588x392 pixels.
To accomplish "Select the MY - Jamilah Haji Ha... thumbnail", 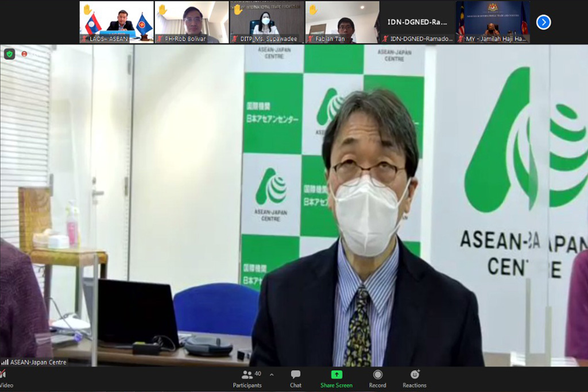I will click(492, 22).
